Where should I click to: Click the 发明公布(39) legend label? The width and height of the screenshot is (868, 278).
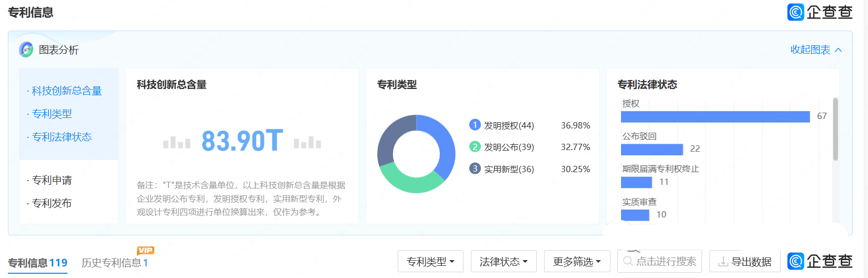click(509, 147)
